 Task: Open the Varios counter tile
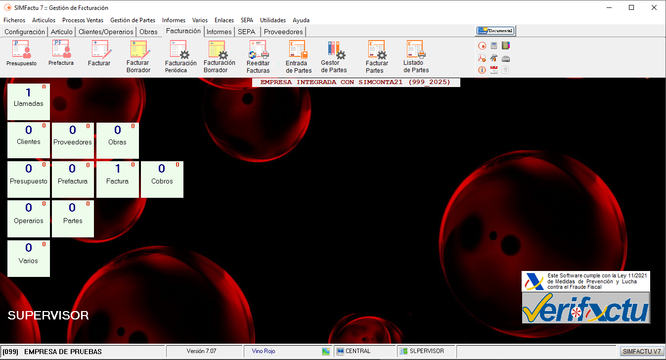tap(28, 259)
